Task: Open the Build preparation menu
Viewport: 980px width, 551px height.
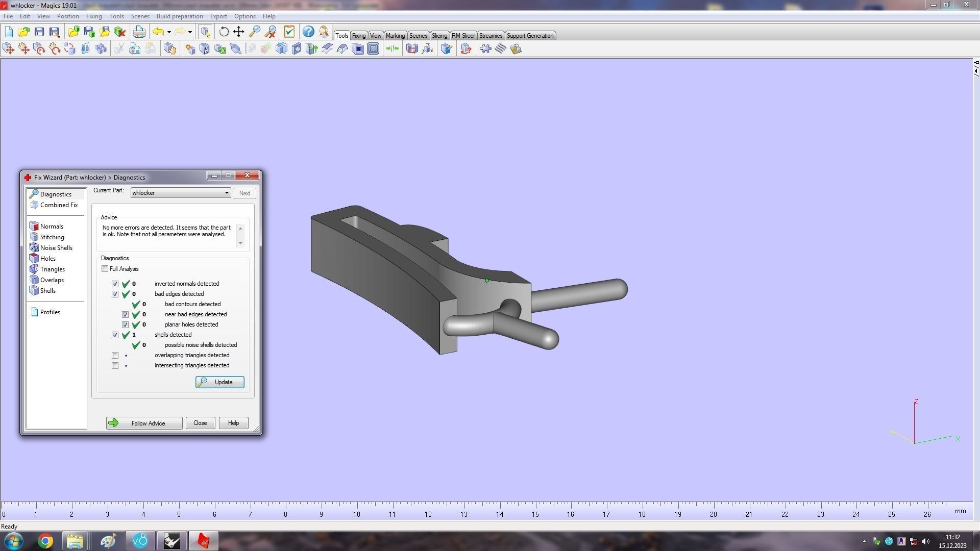Action: tap(179, 16)
